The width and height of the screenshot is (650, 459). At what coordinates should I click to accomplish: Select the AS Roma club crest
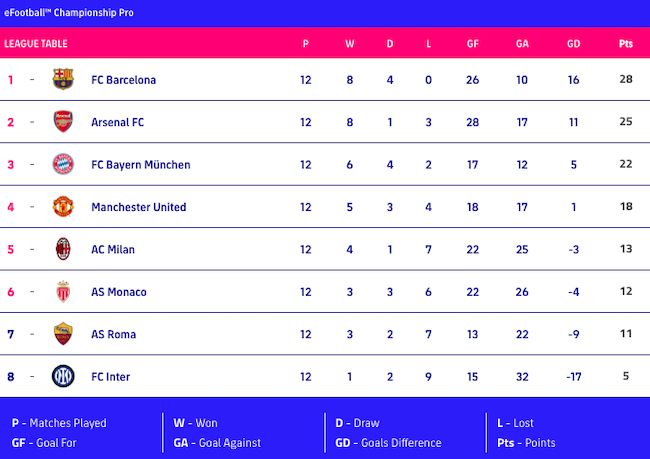click(64, 334)
